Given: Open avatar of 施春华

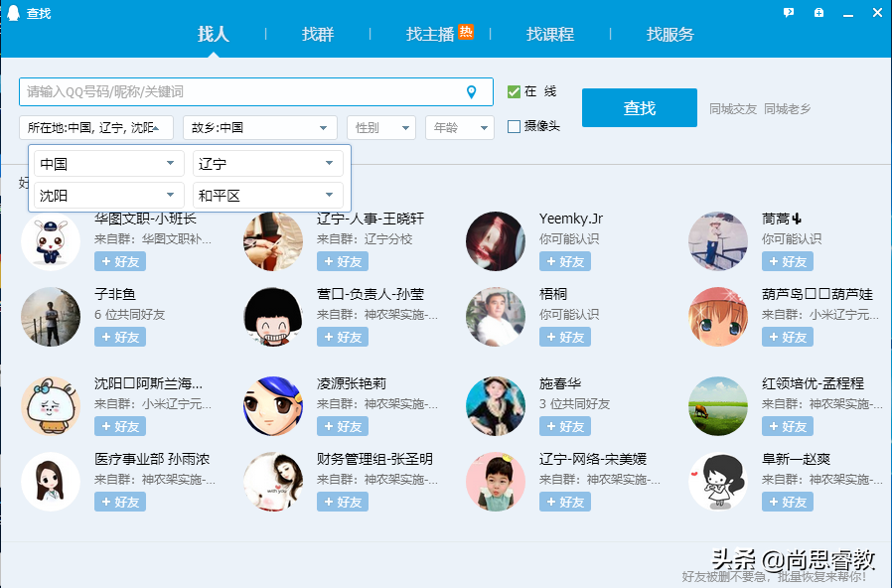Looking at the screenshot, I should 496,406.
